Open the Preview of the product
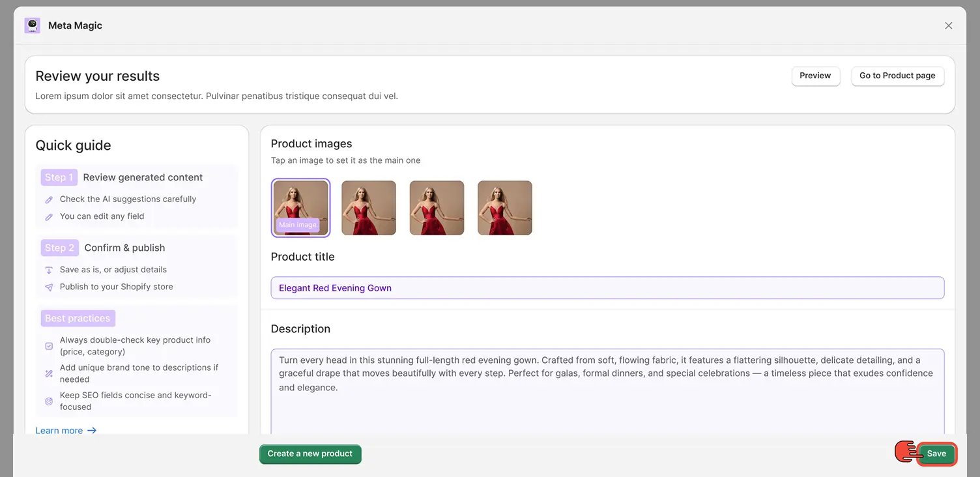The image size is (980, 477). click(x=815, y=76)
